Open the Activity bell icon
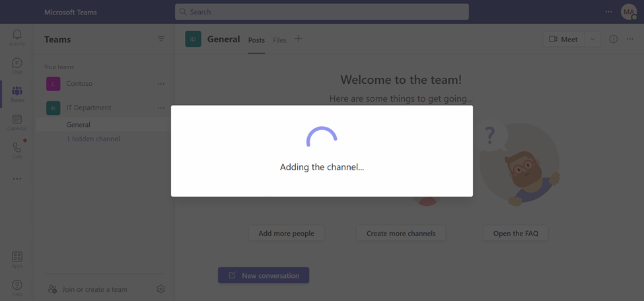 point(17,34)
